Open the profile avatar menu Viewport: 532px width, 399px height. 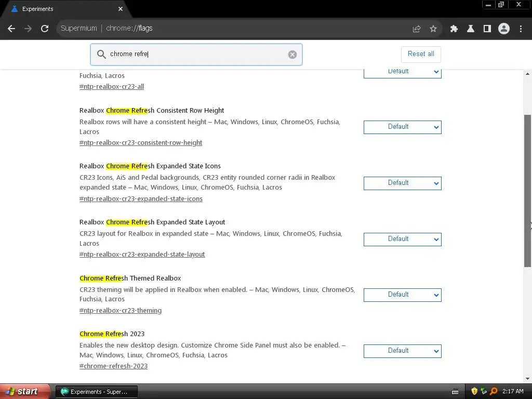(504, 29)
